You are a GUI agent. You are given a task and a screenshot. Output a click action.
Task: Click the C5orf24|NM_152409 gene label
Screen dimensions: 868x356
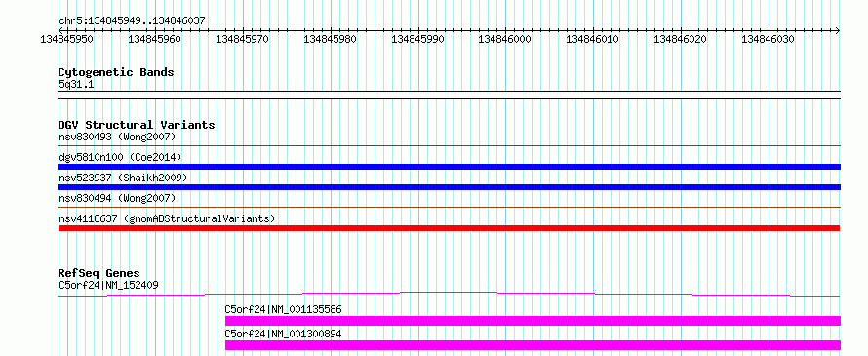108,285
